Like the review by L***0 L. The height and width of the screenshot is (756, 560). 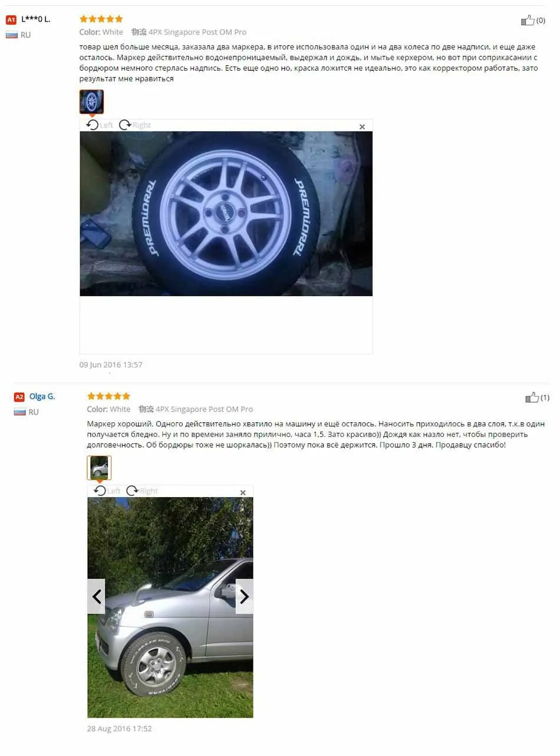click(x=528, y=21)
